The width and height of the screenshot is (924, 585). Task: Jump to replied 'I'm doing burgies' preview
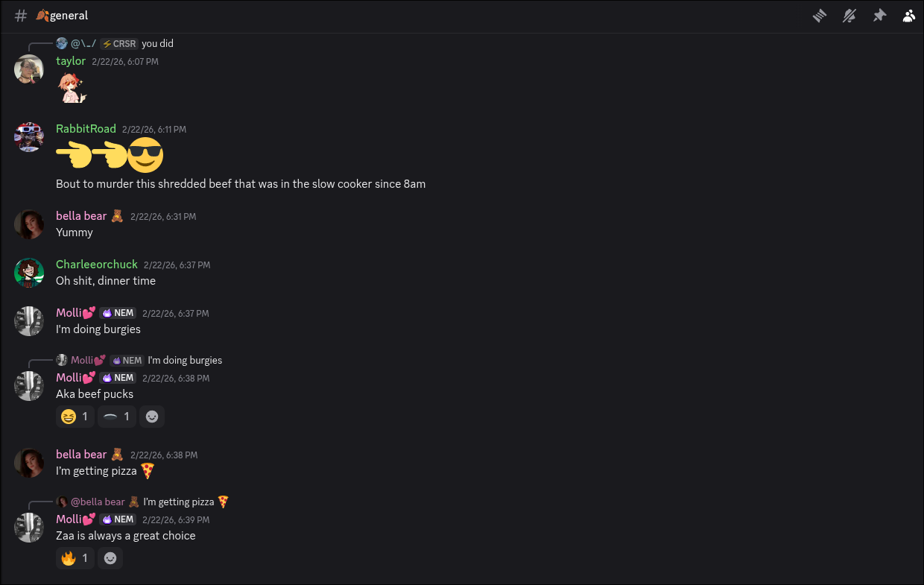[x=185, y=361]
